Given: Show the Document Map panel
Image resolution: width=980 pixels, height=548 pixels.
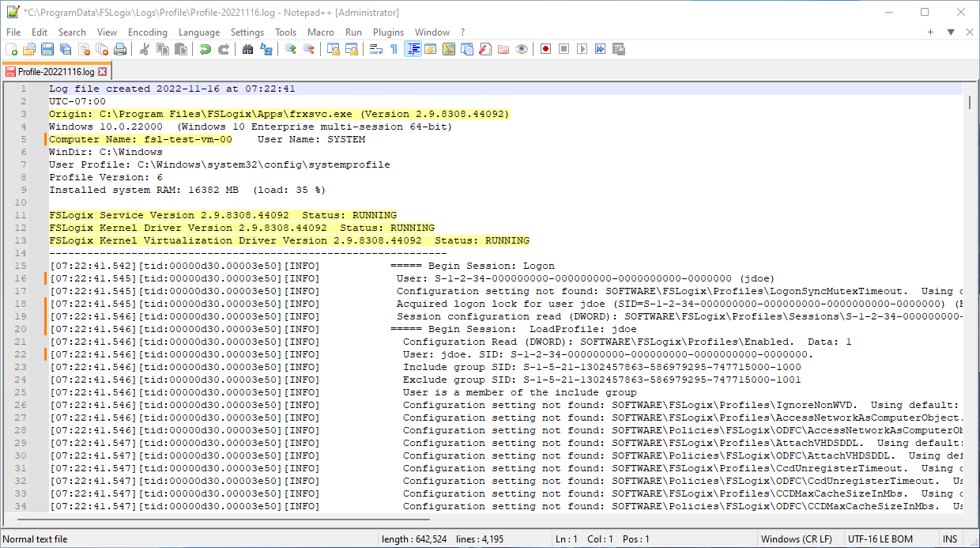Looking at the screenshot, I should pyautogui.click(x=449, y=49).
